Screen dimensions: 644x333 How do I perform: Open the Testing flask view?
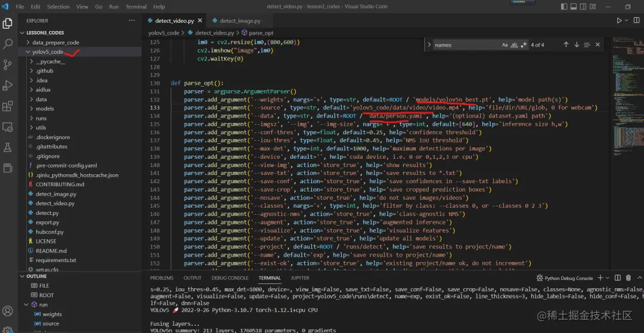point(7,147)
